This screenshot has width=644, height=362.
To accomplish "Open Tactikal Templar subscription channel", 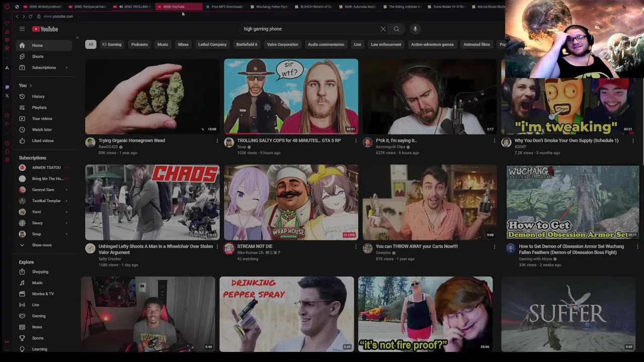I will [44, 201].
